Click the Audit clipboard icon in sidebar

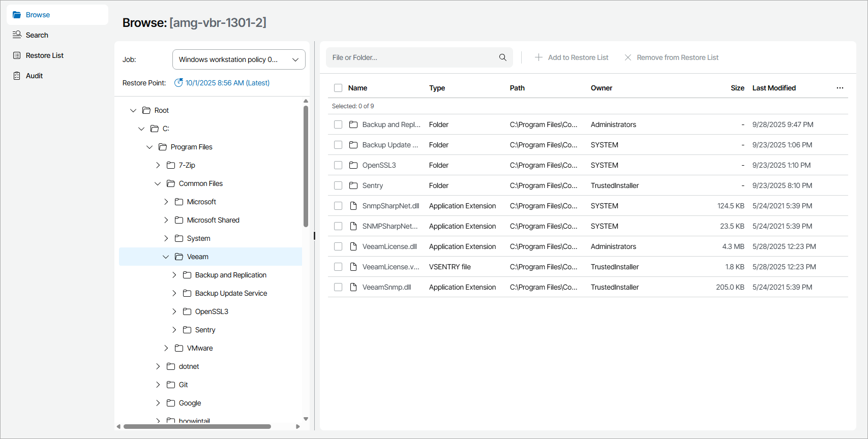tap(17, 76)
